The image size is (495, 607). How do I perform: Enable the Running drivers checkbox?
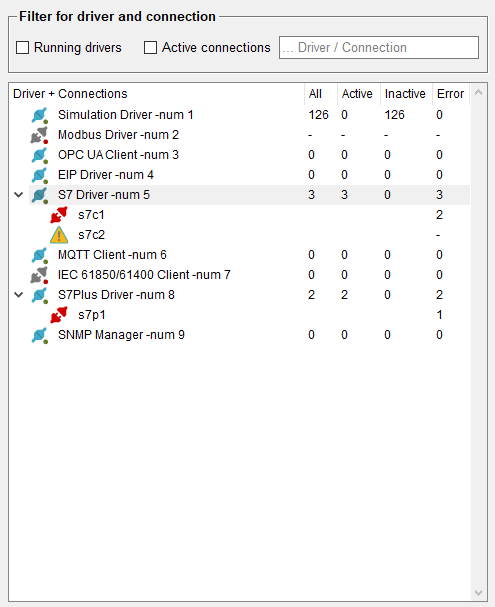coord(22,48)
